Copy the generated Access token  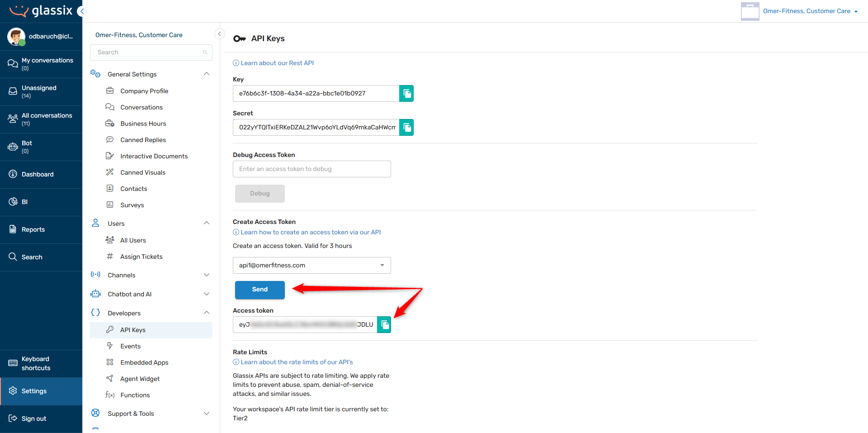(x=384, y=325)
